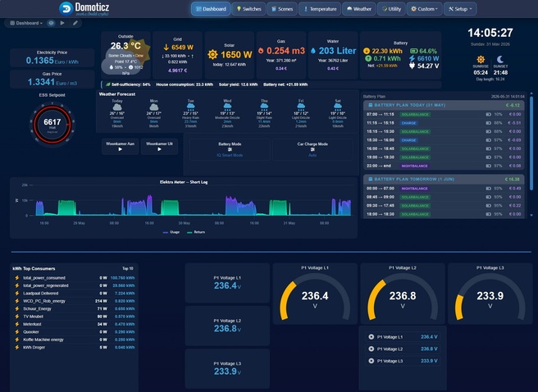The image size is (538, 392).
Task: Click P1 Voltage L3 list row showing 233.9 V
Action: click(x=403, y=361)
